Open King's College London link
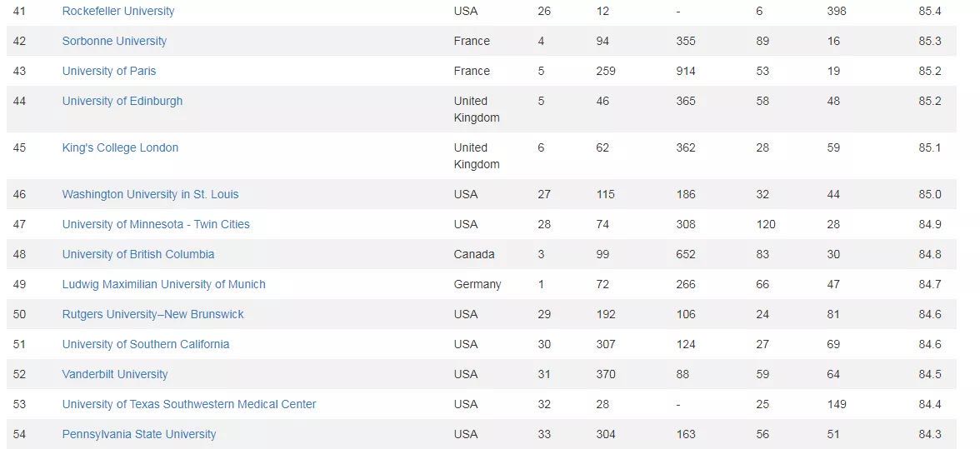The image size is (980, 449). (120, 147)
